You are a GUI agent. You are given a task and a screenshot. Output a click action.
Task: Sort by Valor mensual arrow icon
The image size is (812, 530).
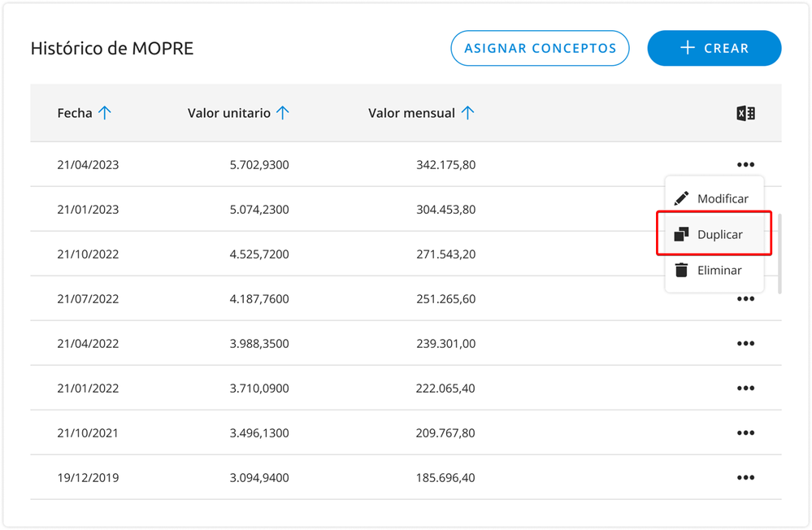tap(467, 114)
